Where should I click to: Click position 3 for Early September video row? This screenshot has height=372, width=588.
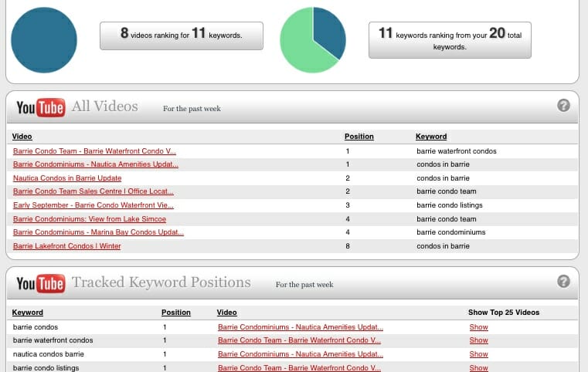(348, 205)
